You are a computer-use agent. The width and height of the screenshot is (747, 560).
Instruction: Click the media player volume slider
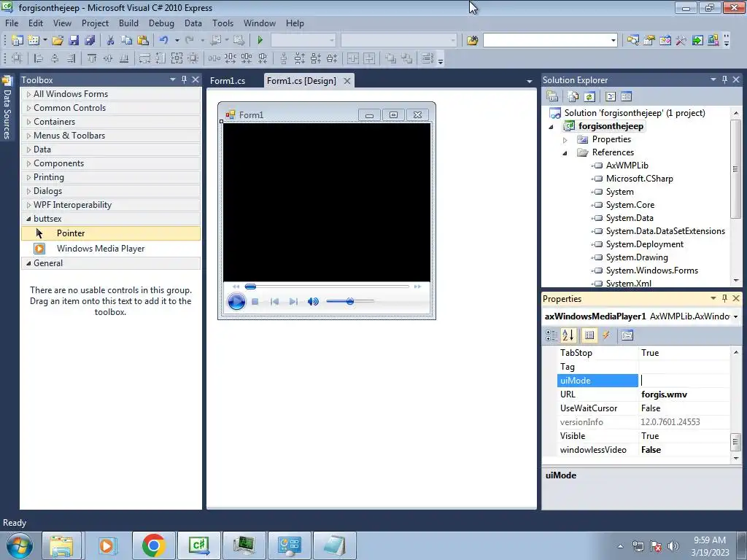pos(350,301)
